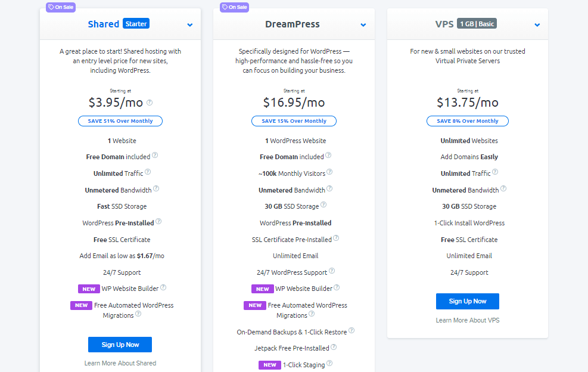Click VPS 24/7 Support text
The height and width of the screenshot is (372, 588).
tap(469, 272)
